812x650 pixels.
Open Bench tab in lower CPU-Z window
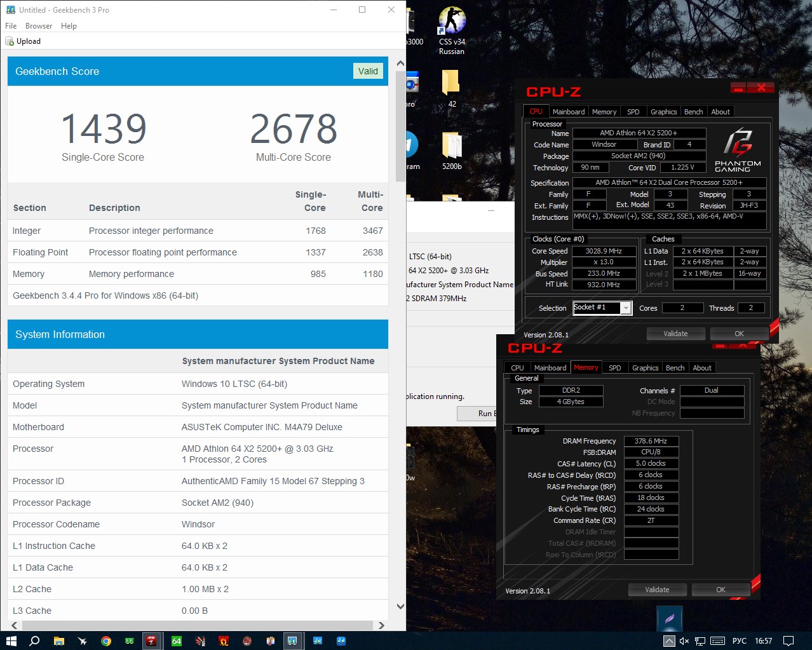point(675,368)
